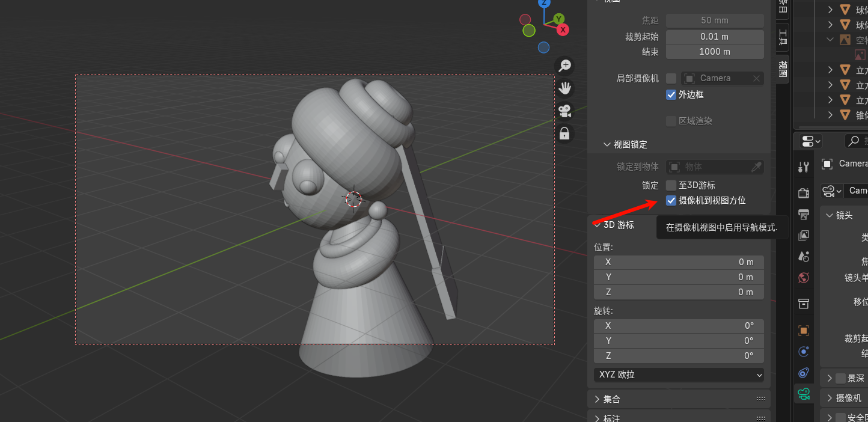Uncheck the 外边框 checkbox
Screen dimensions: 868x422
point(671,94)
